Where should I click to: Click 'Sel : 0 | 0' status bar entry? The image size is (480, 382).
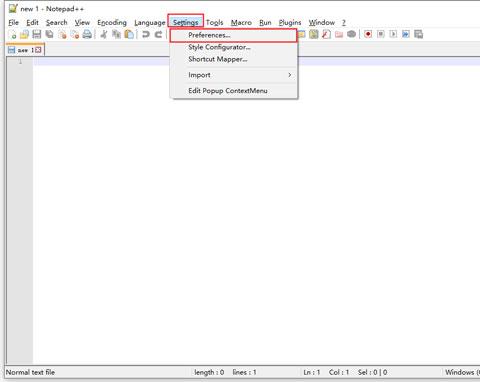pyautogui.click(x=372, y=372)
